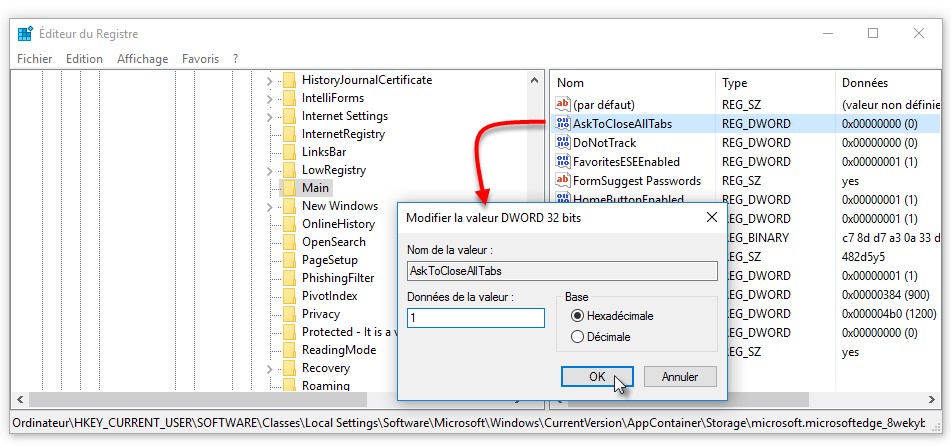Image resolution: width=951 pixels, height=446 pixels.
Task: Click the FavoritesESEEnabled DWORD value icon
Action: point(562,162)
